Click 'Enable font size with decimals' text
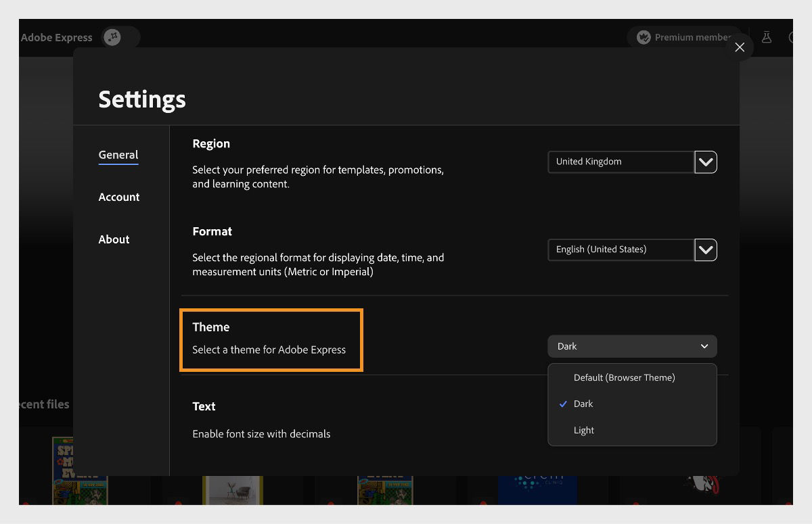The image size is (812, 524). click(261, 434)
